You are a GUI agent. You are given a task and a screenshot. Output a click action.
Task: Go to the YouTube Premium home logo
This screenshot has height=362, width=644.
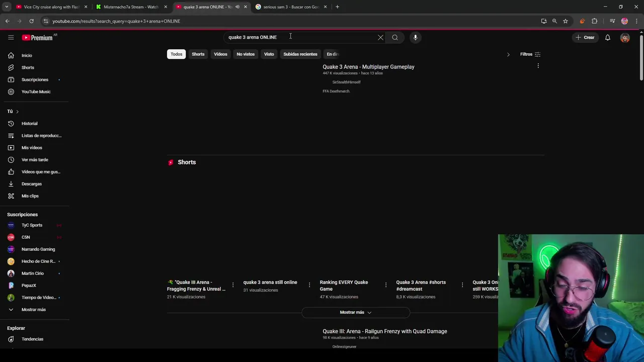coord(38,37)
